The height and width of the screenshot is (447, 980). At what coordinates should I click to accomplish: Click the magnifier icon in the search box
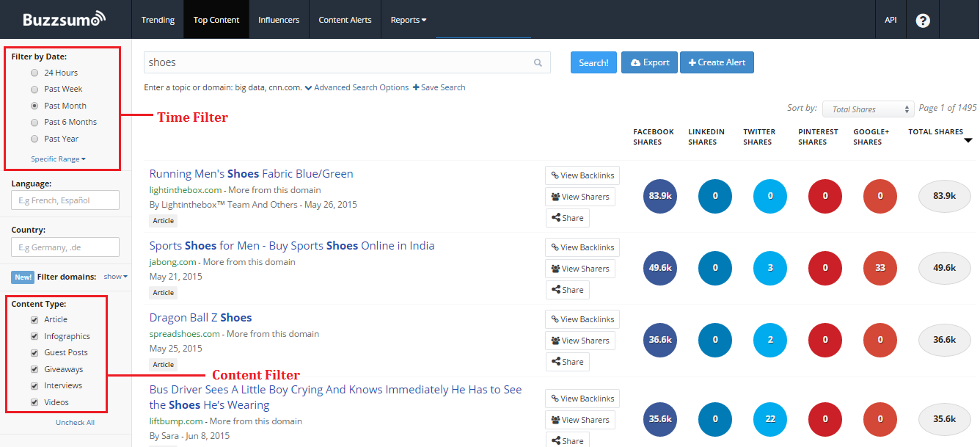(538, 63)
